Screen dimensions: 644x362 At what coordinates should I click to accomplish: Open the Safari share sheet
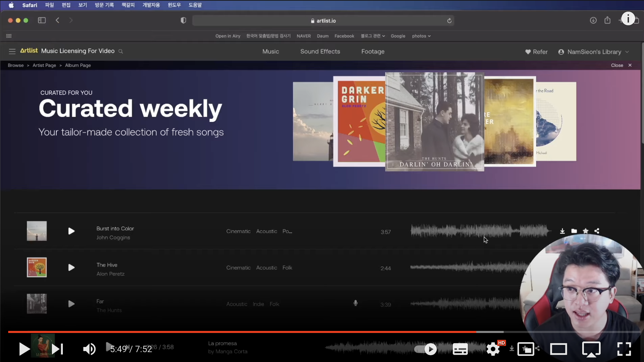click(x=607, y=20)
